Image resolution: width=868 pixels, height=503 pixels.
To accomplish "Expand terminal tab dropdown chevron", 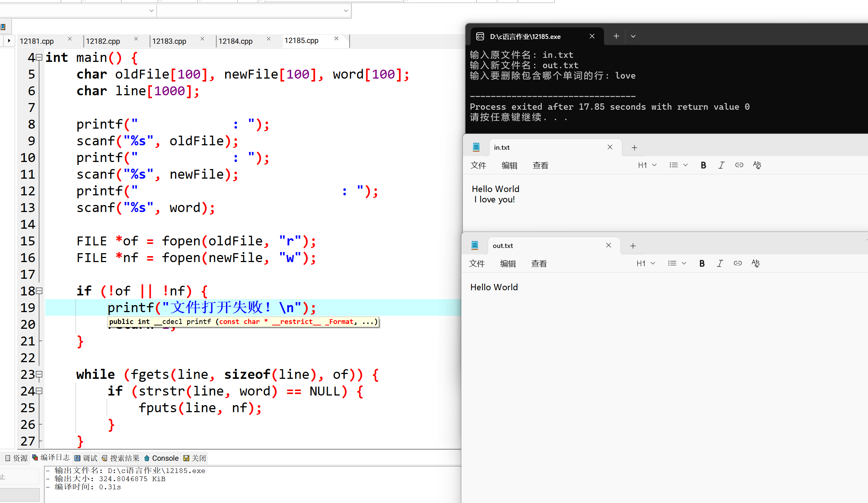I will [633, 36].
